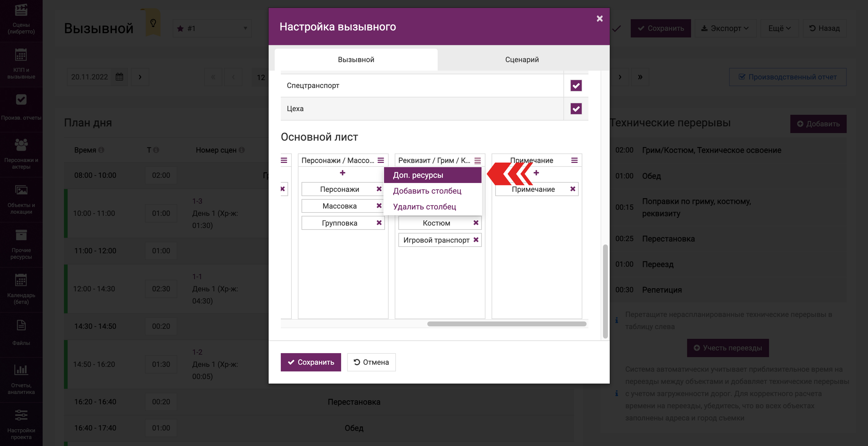The height and width of the screenshot is (446, 868).
Task: Remove Костюм item from column
Action: [476, 223]
